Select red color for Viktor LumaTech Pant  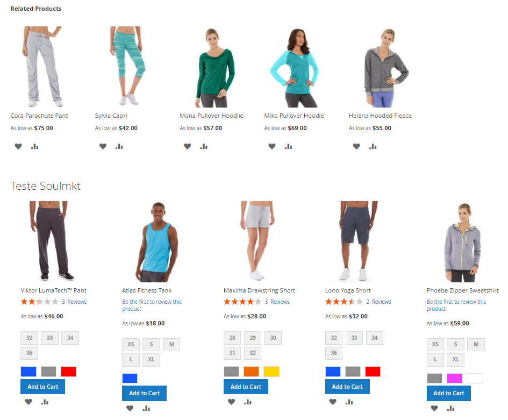[68, 372]
